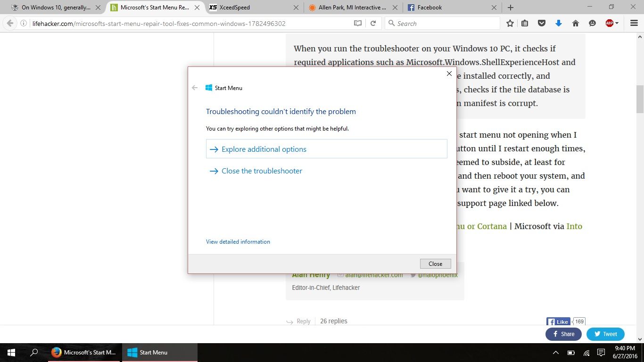The width and height of the screenshot is (644, 362).
Task: Select the Microsoft's Start Menu Re... tab
Action: [x=155, y=8]
